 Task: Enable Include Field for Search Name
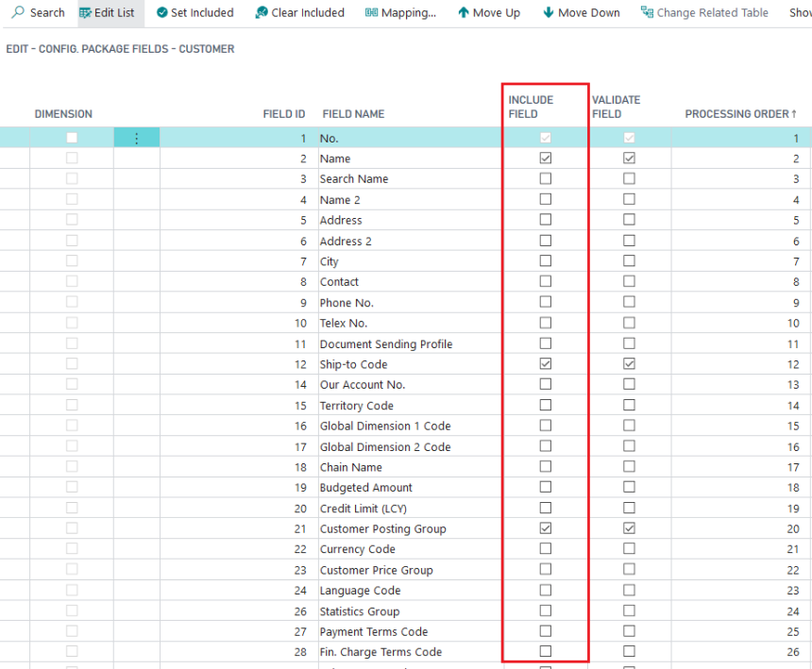tap(545, 179)
